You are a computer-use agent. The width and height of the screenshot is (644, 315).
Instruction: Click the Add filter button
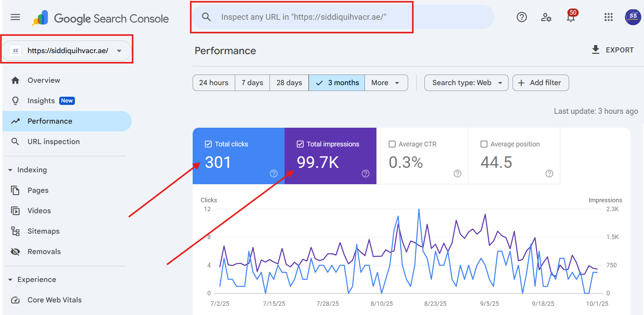(x=540, y=83)
